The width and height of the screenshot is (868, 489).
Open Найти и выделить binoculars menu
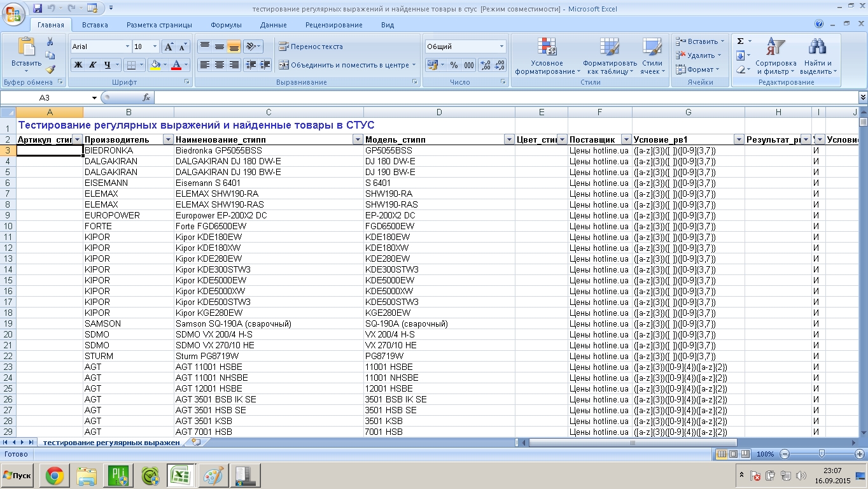pos(818,56)
